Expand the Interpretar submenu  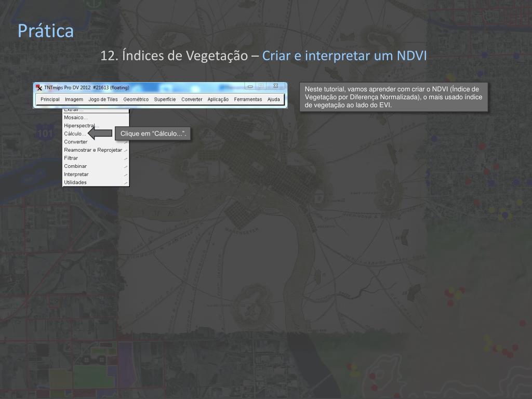pyautogui.click(x=96, y=175)
